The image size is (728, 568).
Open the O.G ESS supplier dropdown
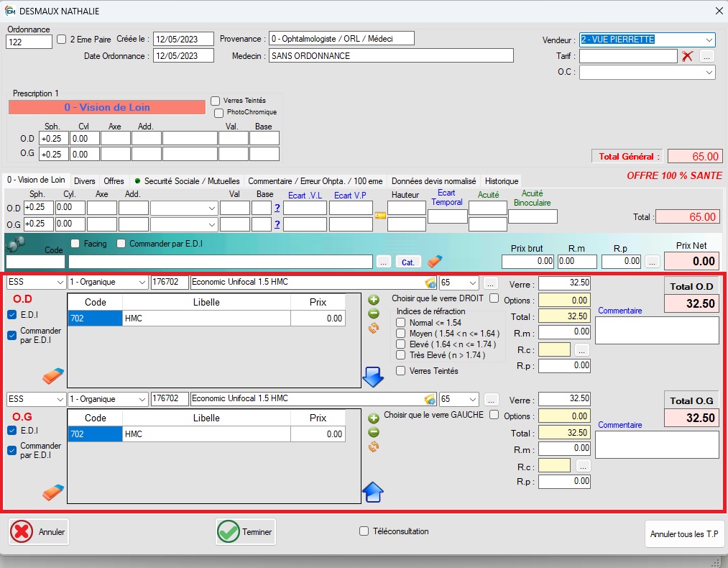pyautogui.click(x=60, y=400)
